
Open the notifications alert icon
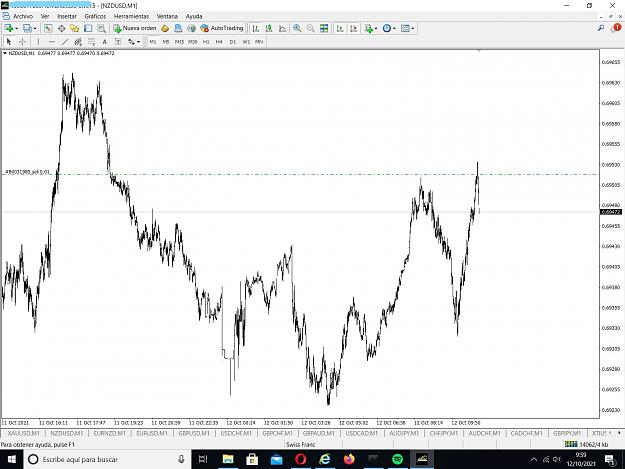pyautogui.click(x=616, y=28)
